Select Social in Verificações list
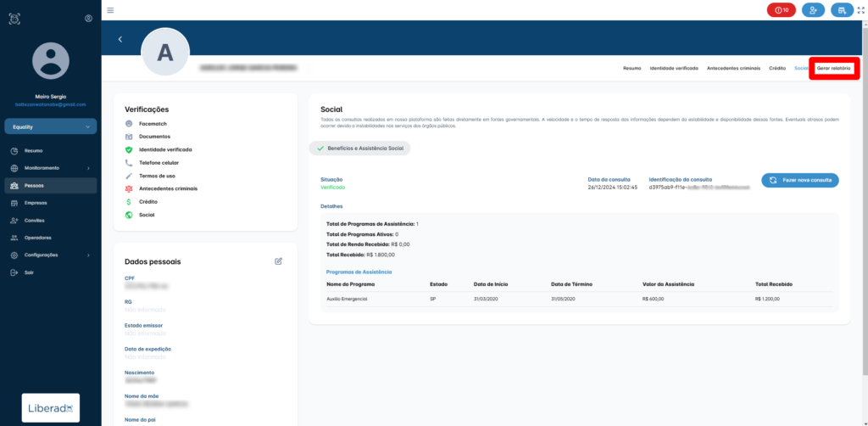Image resolution: width=868 pixels, height=426 pixels. (x=147, y=215)
